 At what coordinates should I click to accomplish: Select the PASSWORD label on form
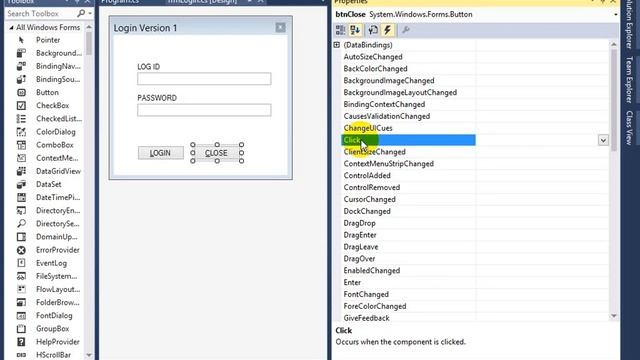click(157, 98)
